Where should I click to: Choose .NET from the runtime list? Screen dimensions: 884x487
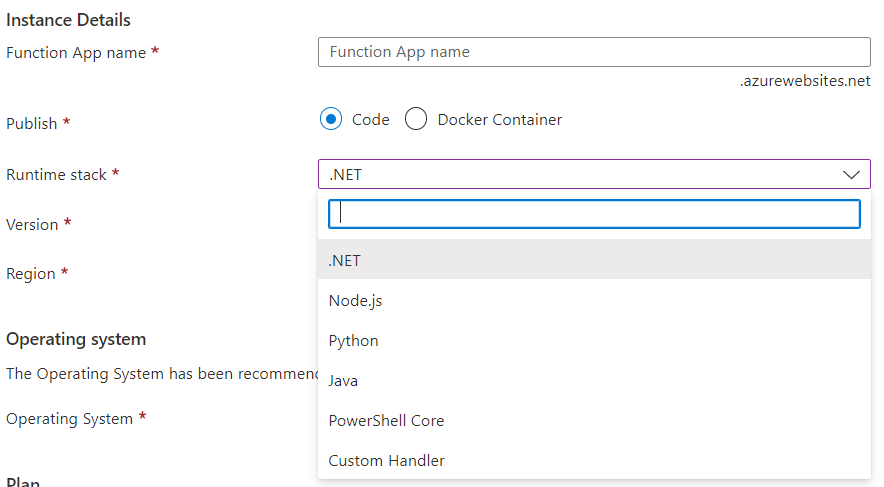click(x=594, y=260)
